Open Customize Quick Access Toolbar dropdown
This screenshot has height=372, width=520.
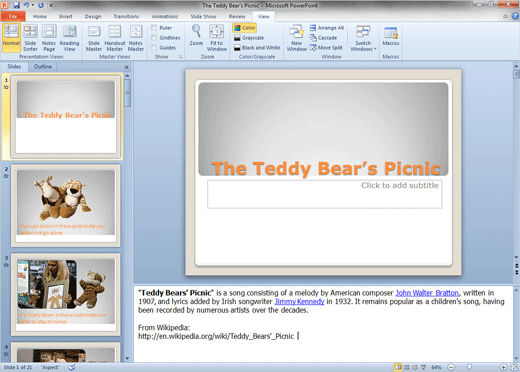(x=51, y=5)
